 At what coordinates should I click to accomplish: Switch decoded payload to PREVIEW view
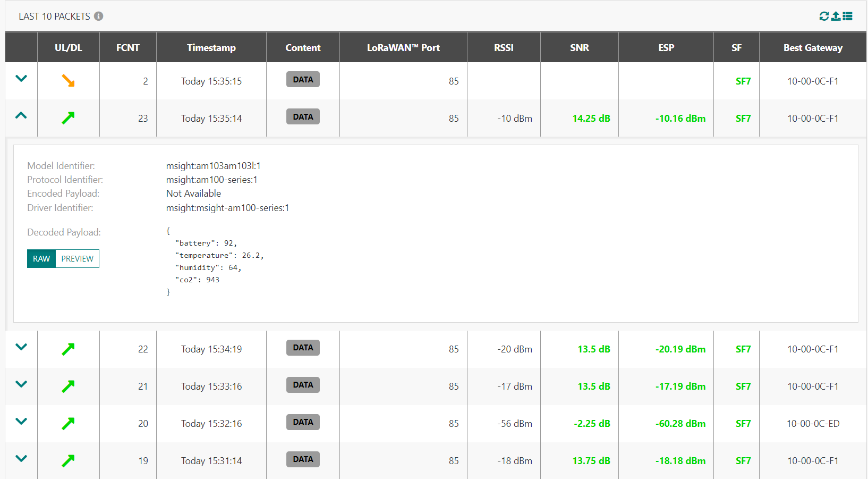[78, 259]
